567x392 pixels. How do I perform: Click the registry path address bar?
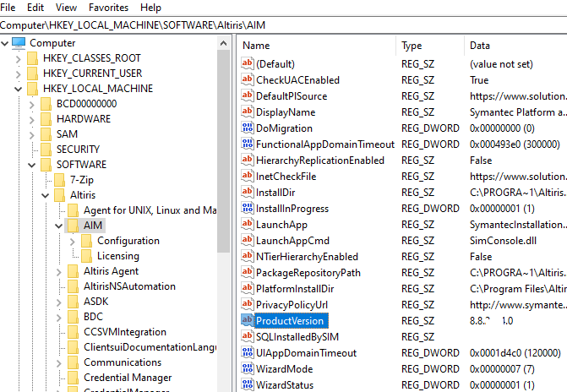(x=284, y=25)
